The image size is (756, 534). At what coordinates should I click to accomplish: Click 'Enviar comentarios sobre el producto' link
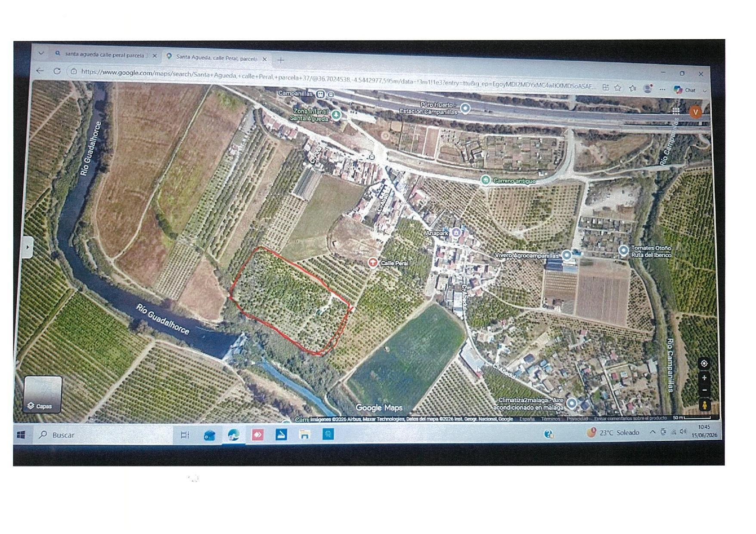point(630,418)
